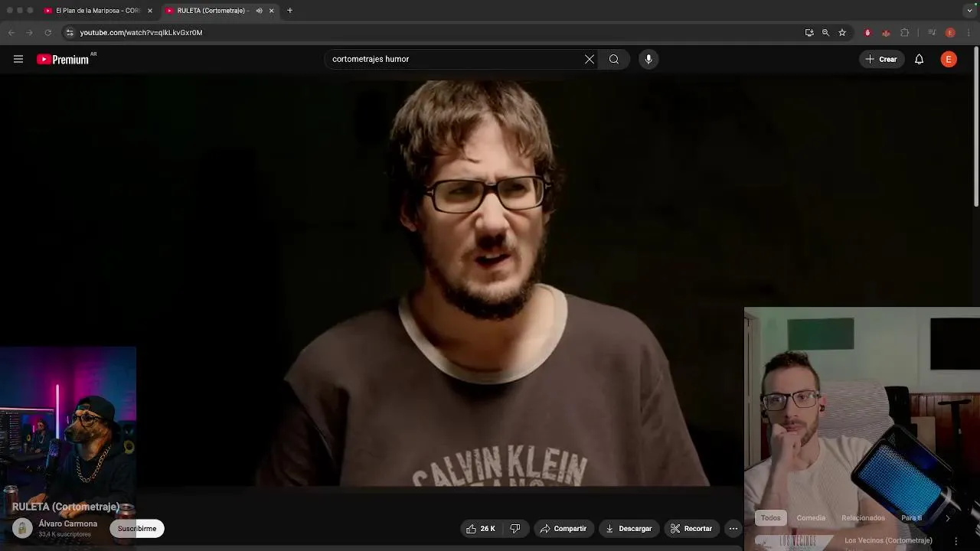This screenshot has width=980, height=551.
Task: Click the youtube.com address bar URL
Action: (x=142, y=33)
